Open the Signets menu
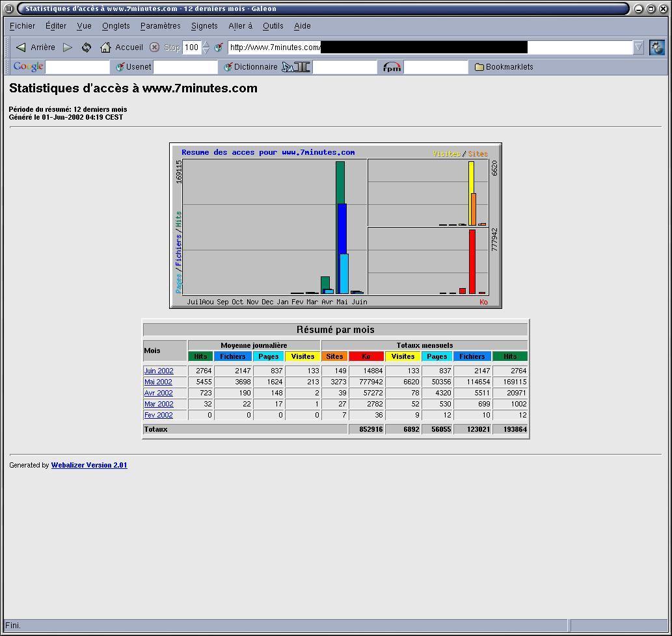This screenshot has width=672, height=636. click(204, 26)
